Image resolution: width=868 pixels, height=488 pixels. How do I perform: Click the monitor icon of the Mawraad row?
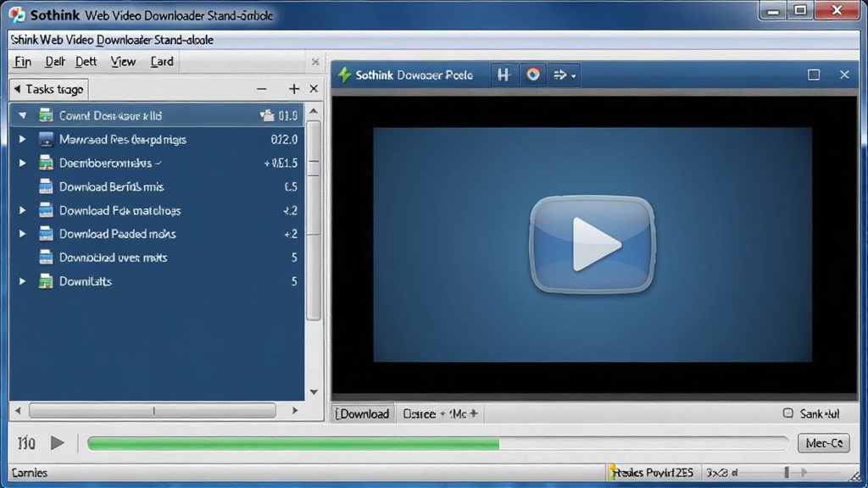46,139
